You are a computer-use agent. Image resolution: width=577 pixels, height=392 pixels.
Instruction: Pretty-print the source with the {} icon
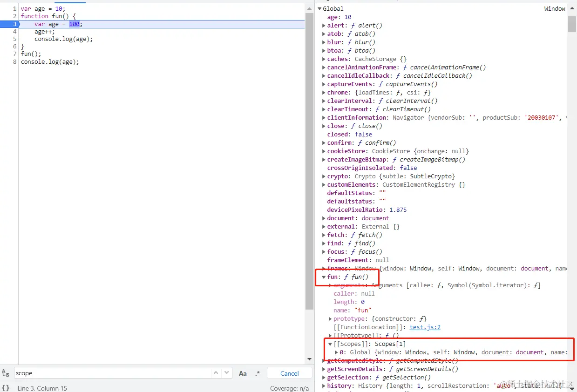click(x=6, y=388)
